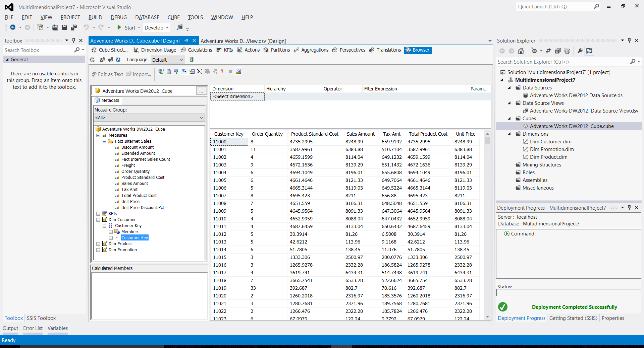Open the Translations tab
The height and width of the screenshot is (348, 644).
point(385,50)
